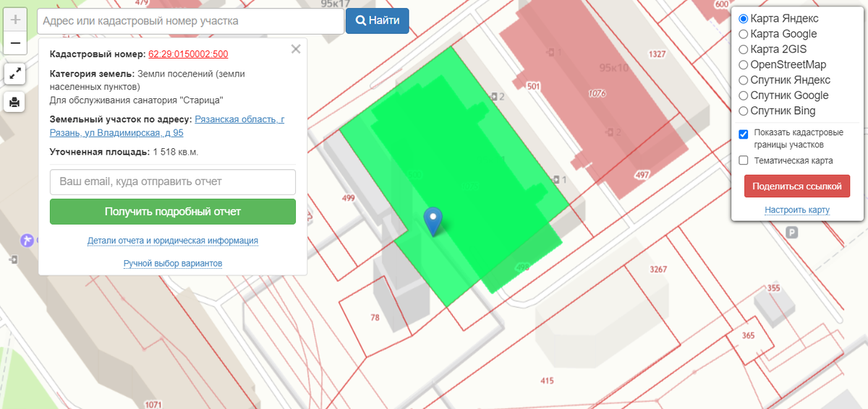Close the cadastral info popup

295,49
